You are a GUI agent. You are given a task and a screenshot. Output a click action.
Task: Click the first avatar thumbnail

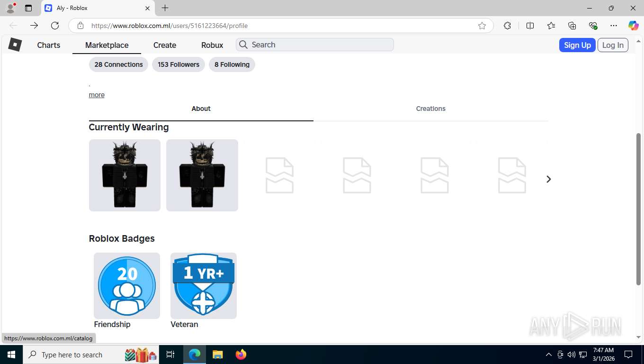pos(125,175)
